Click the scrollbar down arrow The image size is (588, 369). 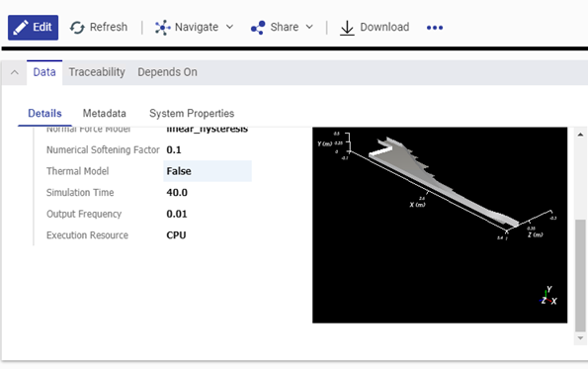point(580,338)
